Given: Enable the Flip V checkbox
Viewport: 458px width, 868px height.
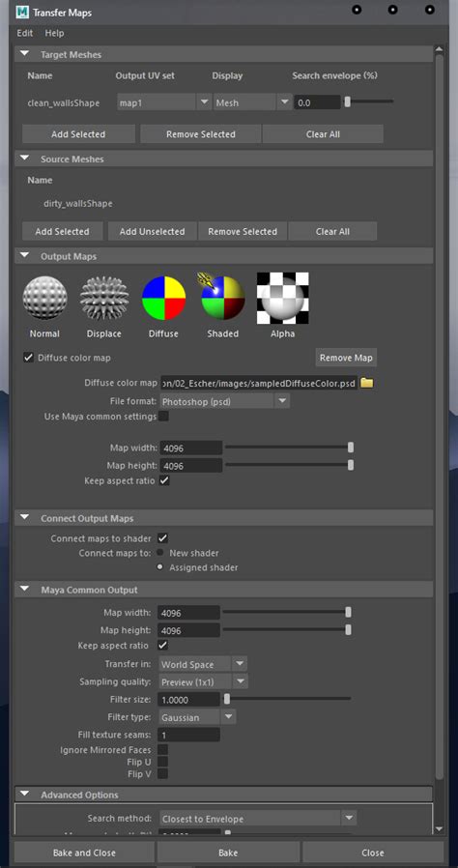Looking at the screenshot, I should (x=162, y=774).
